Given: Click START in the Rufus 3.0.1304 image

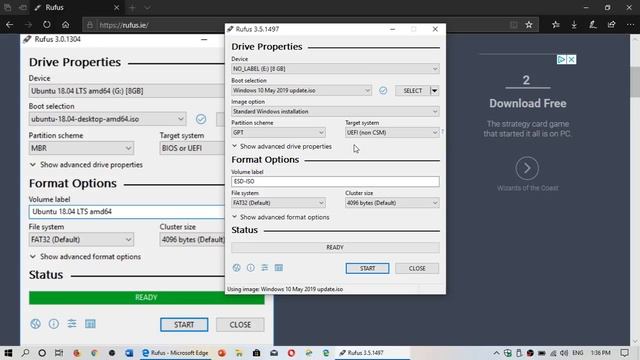Looking at the screenshot, I should click(x=184, y=324).
